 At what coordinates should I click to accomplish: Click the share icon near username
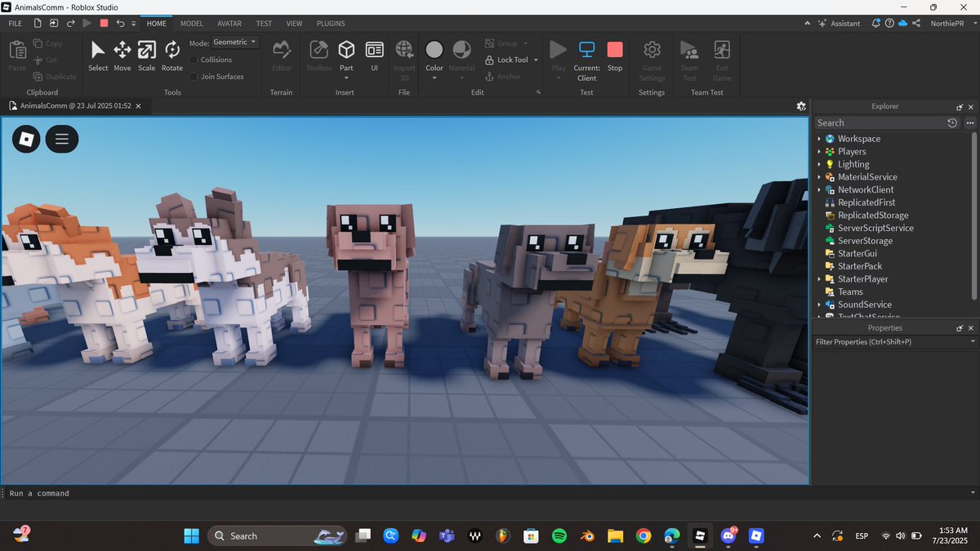pos(916,24)
